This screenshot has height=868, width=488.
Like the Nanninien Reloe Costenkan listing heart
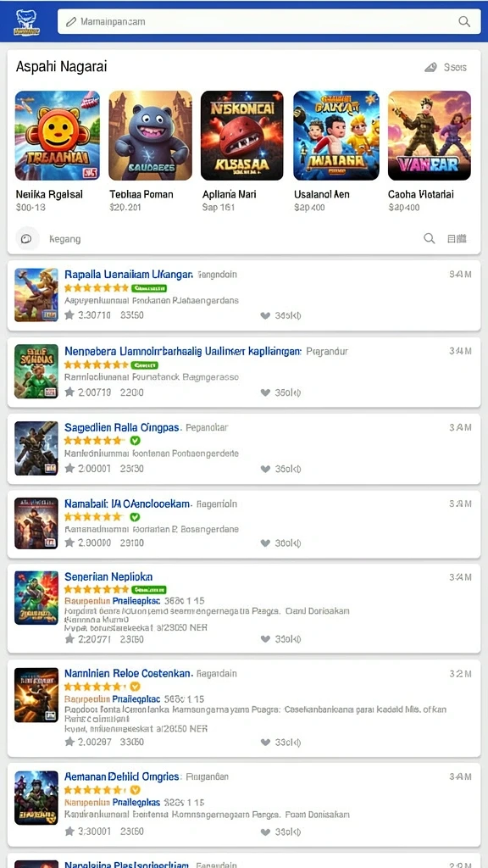pos(265,742)
